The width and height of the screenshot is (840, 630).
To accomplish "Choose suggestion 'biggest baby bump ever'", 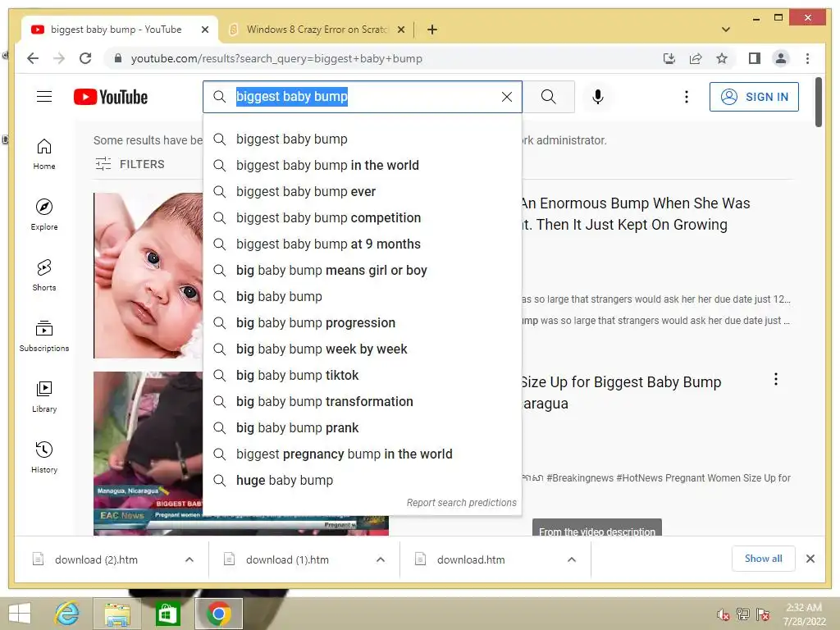I will tap(362, 191).
